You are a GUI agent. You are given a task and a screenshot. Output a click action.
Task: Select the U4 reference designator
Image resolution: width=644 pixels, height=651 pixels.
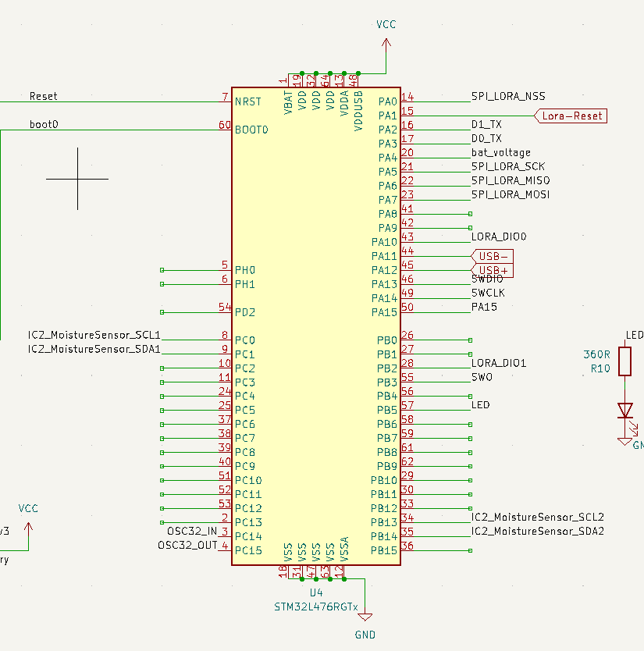[316, 592]
